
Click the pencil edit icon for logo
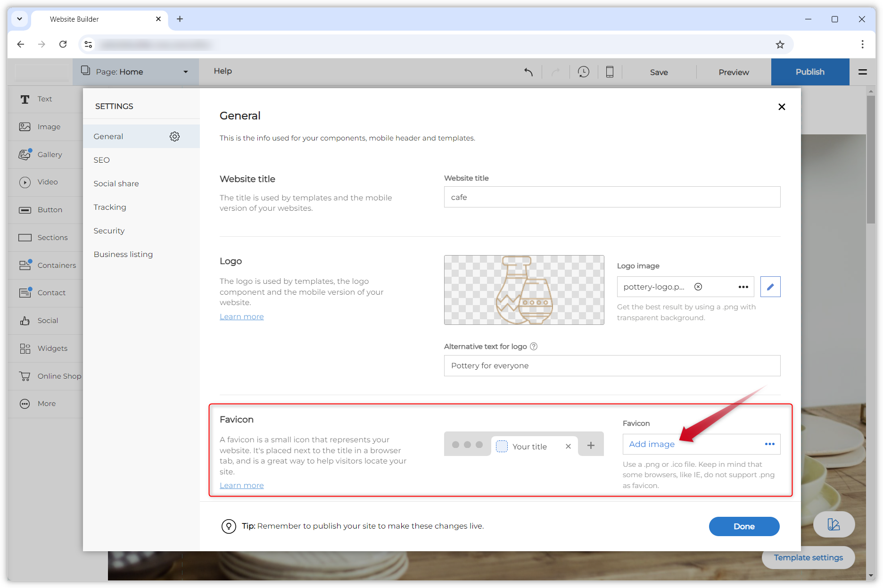(x=770, y=287)
